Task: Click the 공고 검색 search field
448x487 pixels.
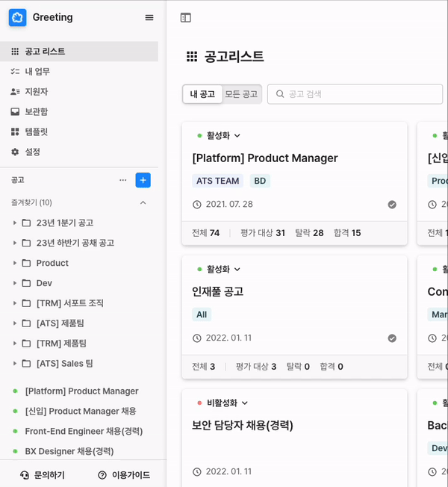Action: click(x=355, y=94)
